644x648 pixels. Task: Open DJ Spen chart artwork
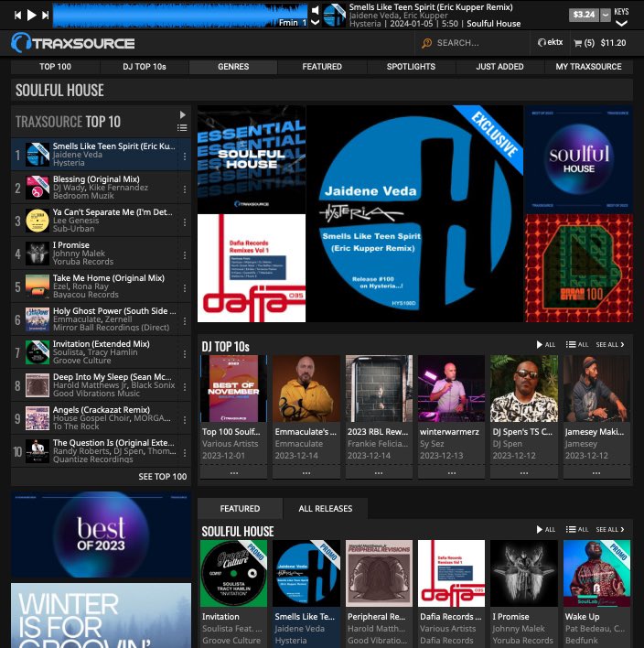coord(524,388)
